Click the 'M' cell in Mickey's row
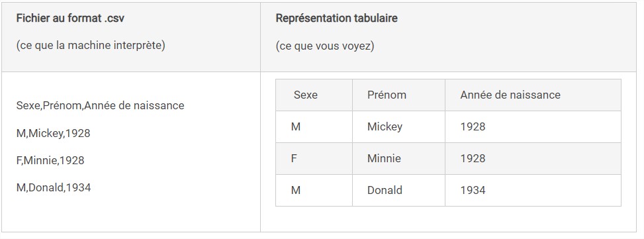 (314, 127)
